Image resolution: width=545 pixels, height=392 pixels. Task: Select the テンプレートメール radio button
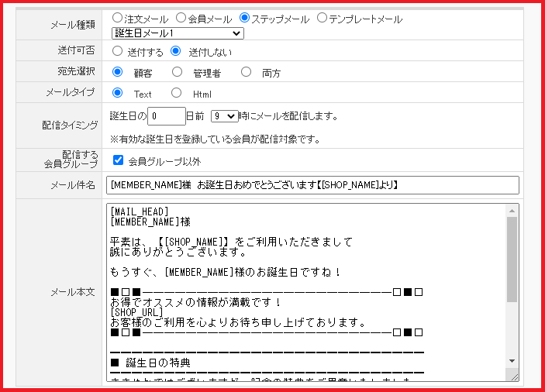point(323,18)
